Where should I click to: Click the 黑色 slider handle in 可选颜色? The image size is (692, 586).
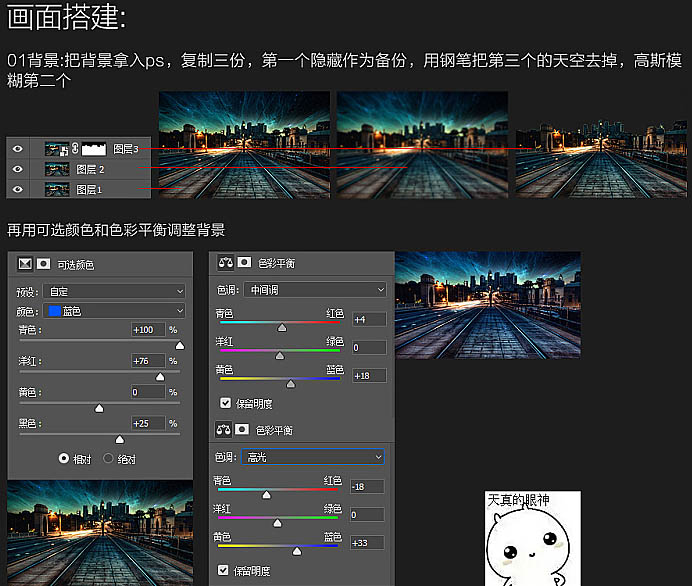(x=120, y=440)
